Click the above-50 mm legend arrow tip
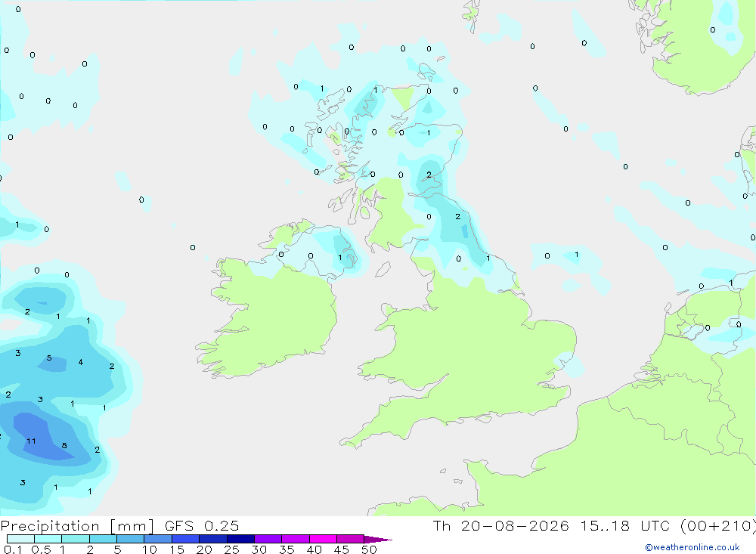The width and height of the screenshot is (756, 554). 379,540
